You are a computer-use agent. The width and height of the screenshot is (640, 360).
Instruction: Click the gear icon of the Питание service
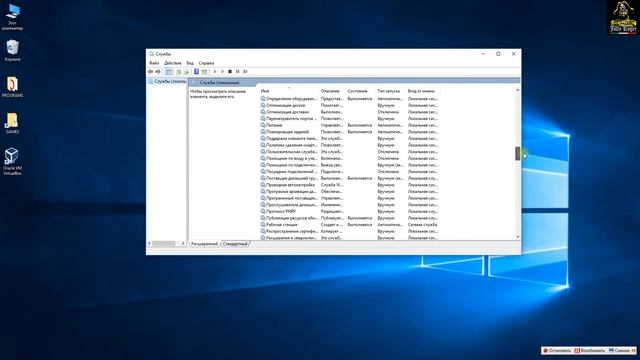tap(263, 125)
